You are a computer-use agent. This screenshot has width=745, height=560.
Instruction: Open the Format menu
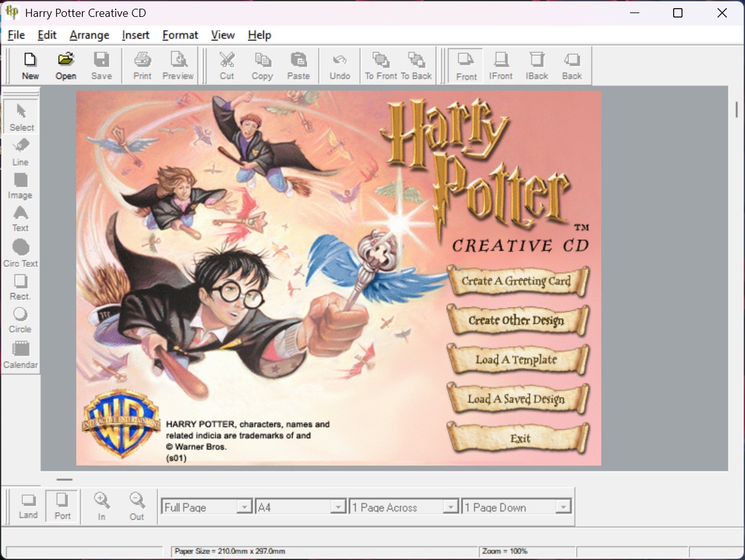180,35
